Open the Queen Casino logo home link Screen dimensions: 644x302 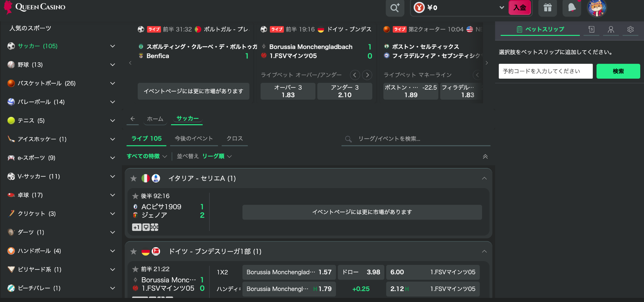pyautogui.click(x=35, y=7)
